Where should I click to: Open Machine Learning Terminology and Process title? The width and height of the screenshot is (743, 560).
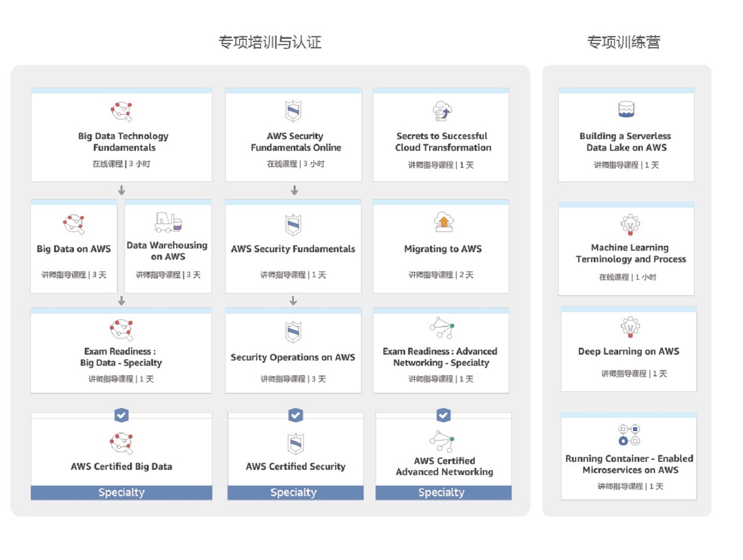click(x=630, y=253)
